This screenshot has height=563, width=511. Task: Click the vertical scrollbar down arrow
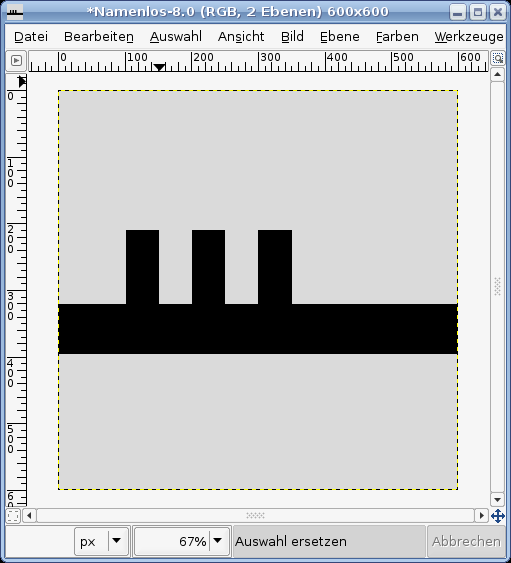[x=497, y=499]
